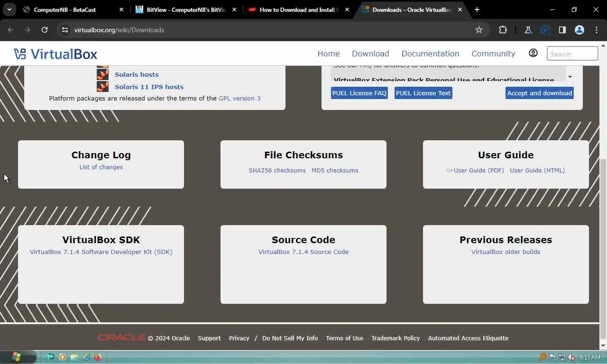Open the Community navigation item

(493, 54)
